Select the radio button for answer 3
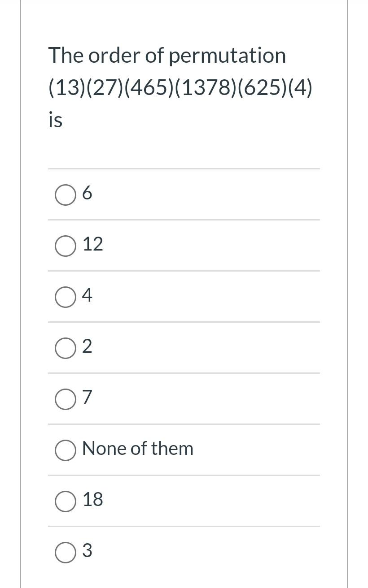The height and width of the screenshot is (588, 368). click(x=65, y=553)
